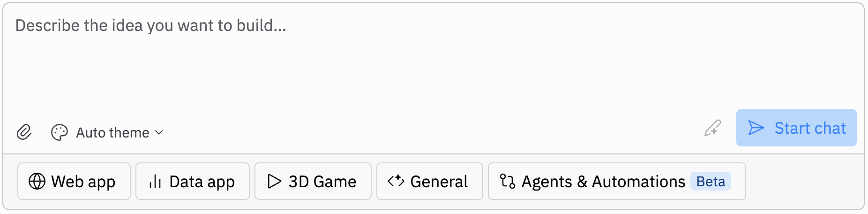Click the globe icon for Web app

click(x=37, y=181)
